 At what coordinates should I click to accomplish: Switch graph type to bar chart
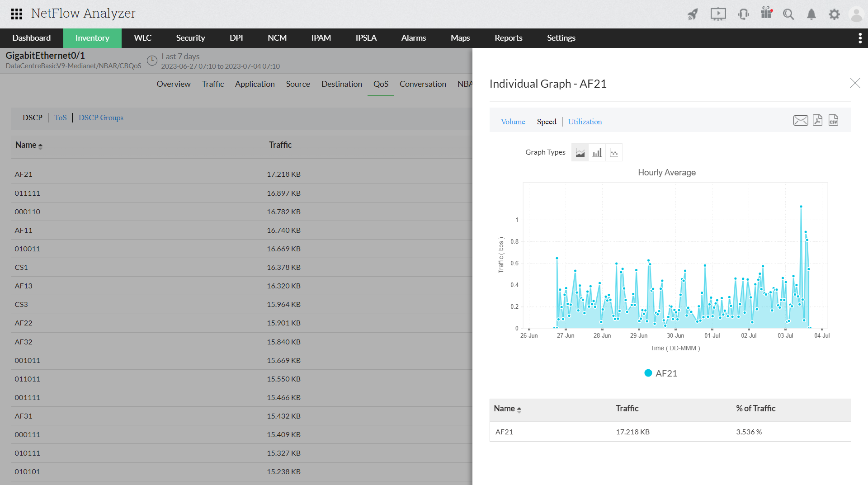pyautogui.click(x=597, y=152)
